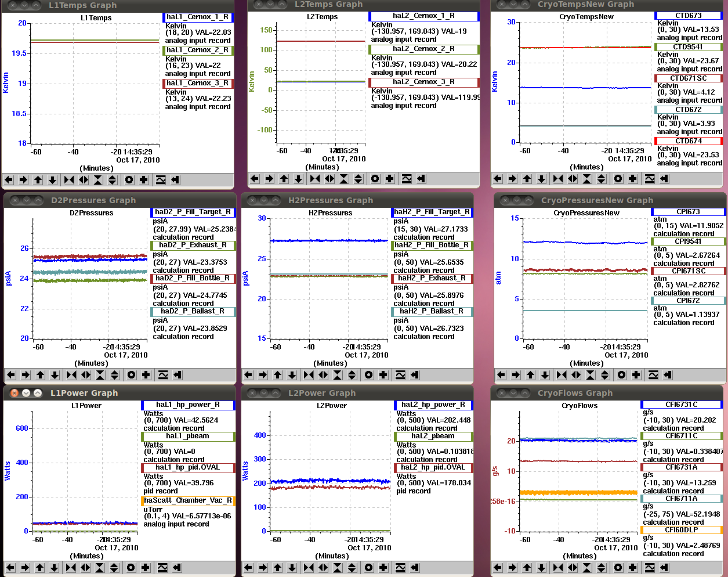The image size is (728, 577).
Task: Select haD2_P_Fill_Target_R legend entry
Action: click(x=193, y=212)
